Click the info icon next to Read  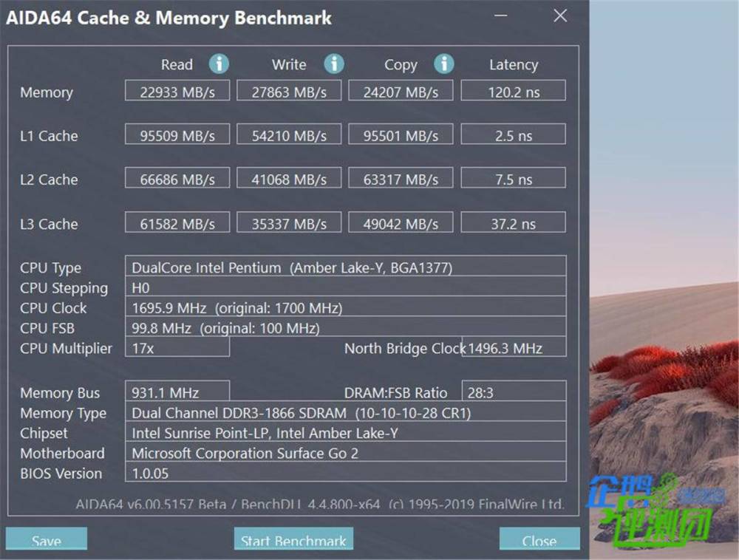[x=219, y=64]
